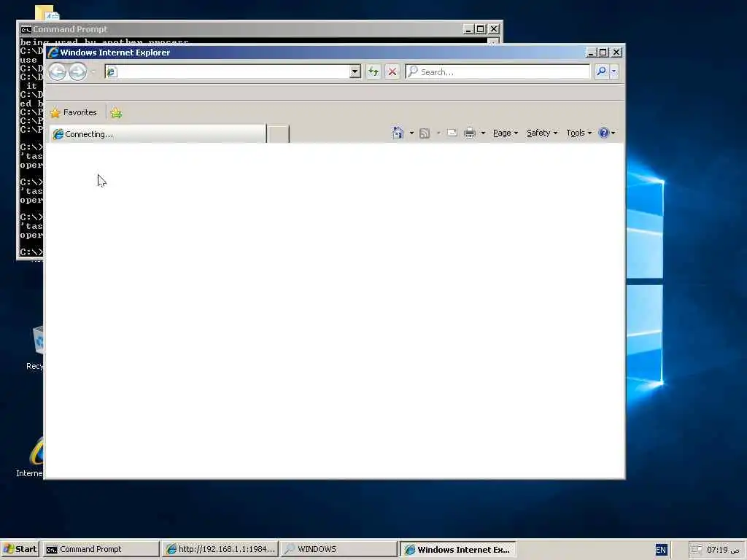The width and height of the screenshot is (747, 560).
Task: Click the Internet Explorer title bar icon
Action: pyautogui.click(x=53, y=52)
